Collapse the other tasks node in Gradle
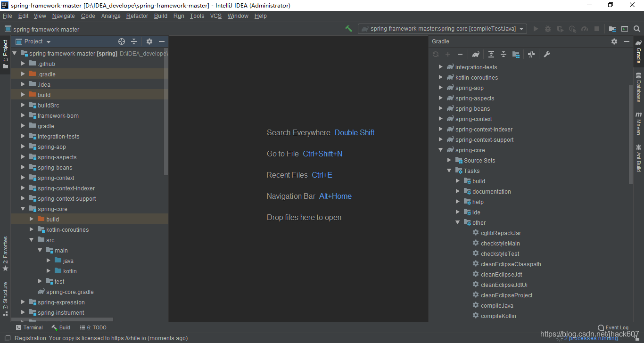644x343 pixels. click(457, 222)
